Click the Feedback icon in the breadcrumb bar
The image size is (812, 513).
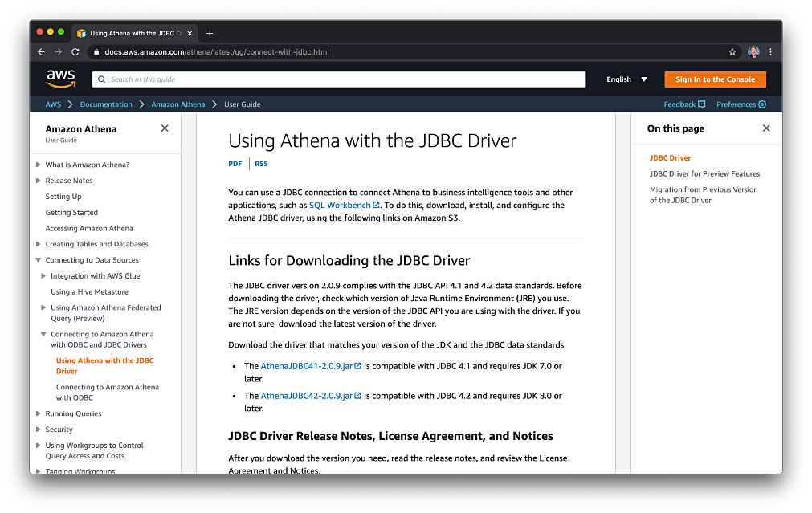click(x=699, y=104)
